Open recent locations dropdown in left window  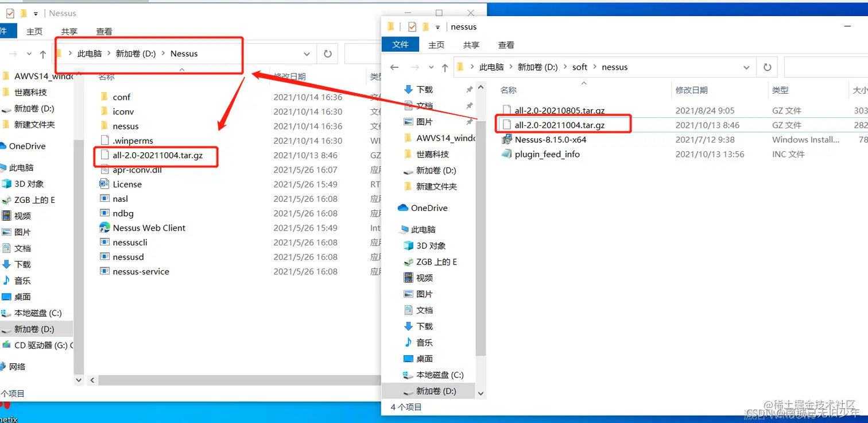click(x=29, y=54)
